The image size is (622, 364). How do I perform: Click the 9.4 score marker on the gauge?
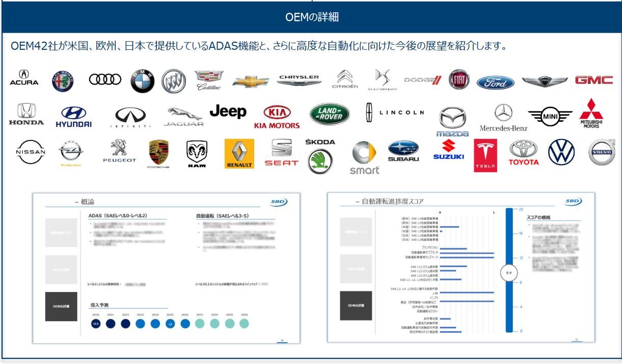click(x=508, y=273)
